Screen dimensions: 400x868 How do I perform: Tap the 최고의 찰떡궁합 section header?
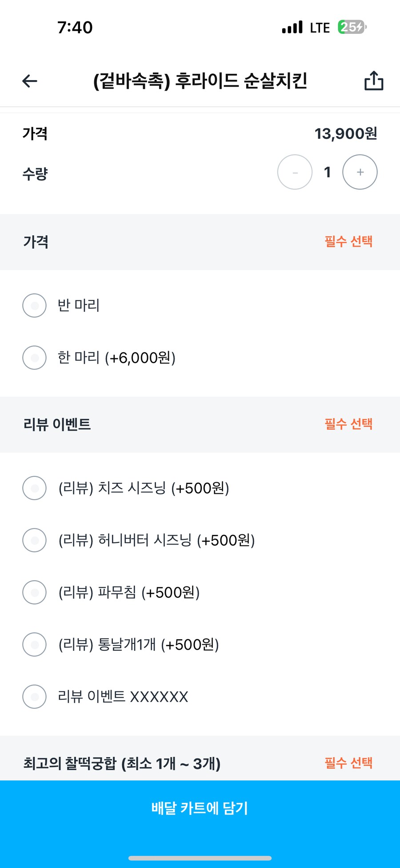[122, 763]
